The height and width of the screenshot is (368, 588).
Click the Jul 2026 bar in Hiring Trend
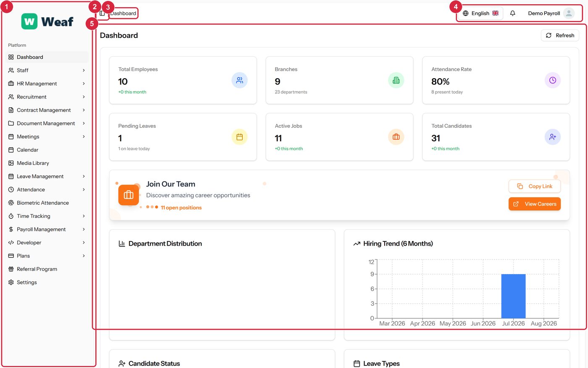pos(513,296)
